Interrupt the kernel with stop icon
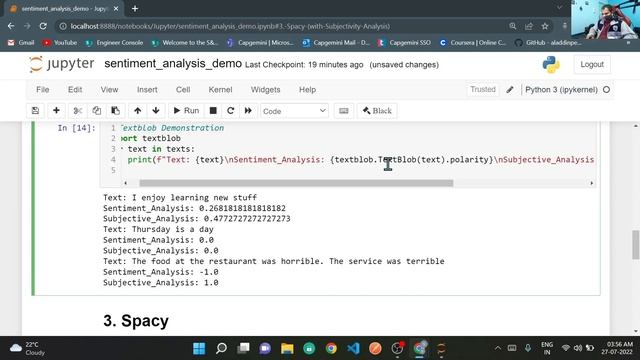This screenshot has height=360, width=640. point(213,111)
